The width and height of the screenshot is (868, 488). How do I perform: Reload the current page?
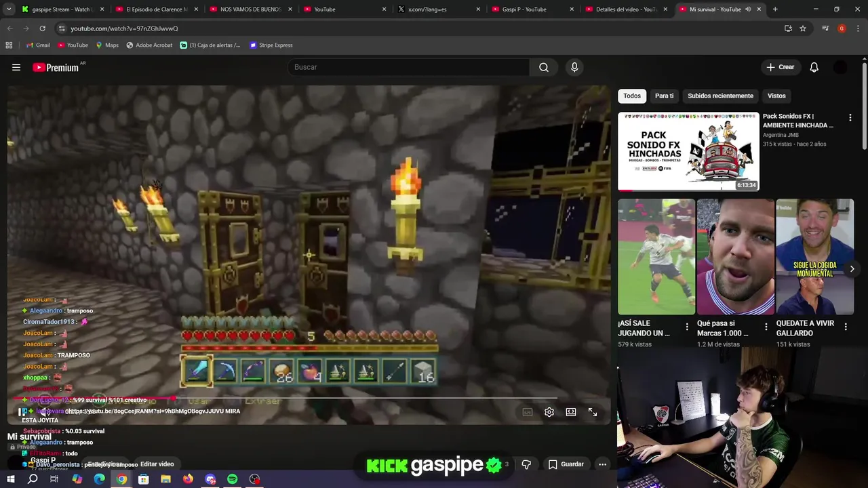point(42,28)
